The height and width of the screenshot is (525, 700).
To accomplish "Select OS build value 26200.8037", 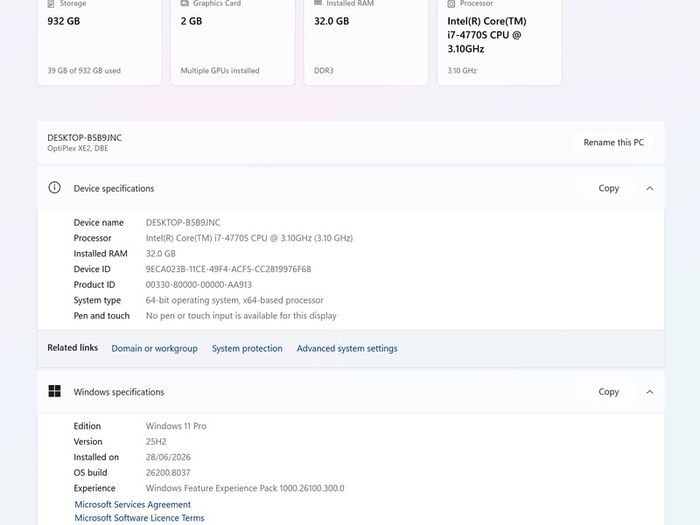I will tap(168, 473).
